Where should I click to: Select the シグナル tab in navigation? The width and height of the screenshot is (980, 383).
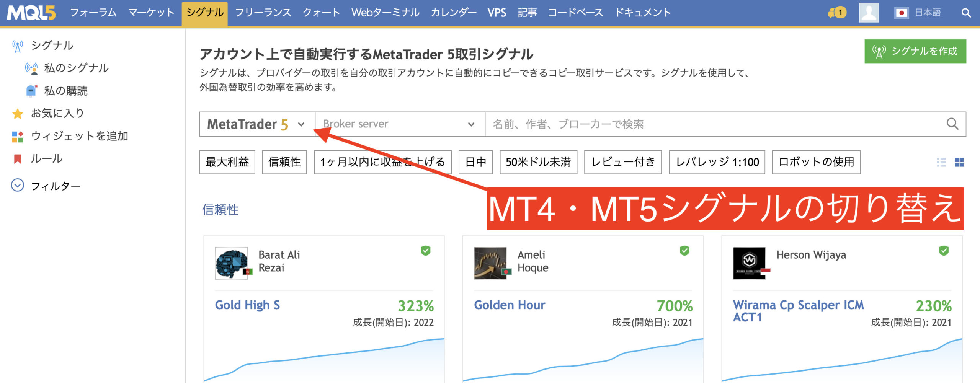(205, 13)
